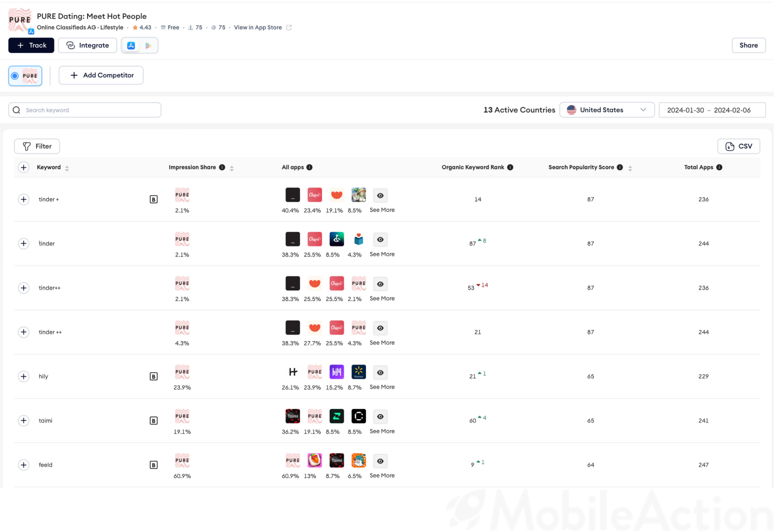Select the PURE app radio chip
The height and width of the screenshot is (532, 774).
(x=25, y=76)
